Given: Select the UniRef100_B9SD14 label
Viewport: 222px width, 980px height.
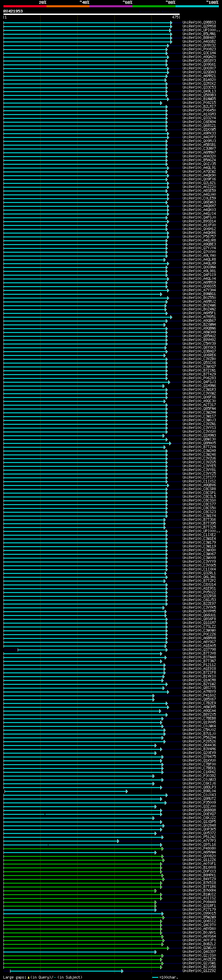Looking at the screenshot, I should [199, 221].
